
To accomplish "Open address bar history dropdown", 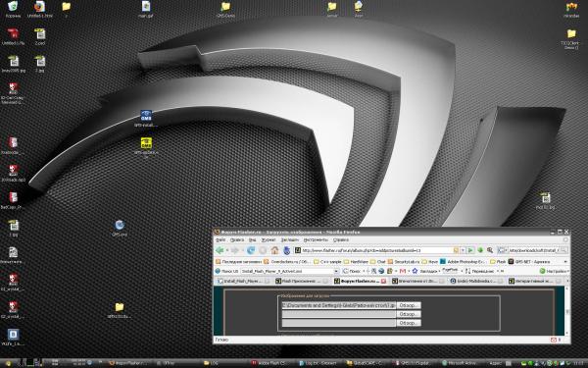I will coord(463,250).
